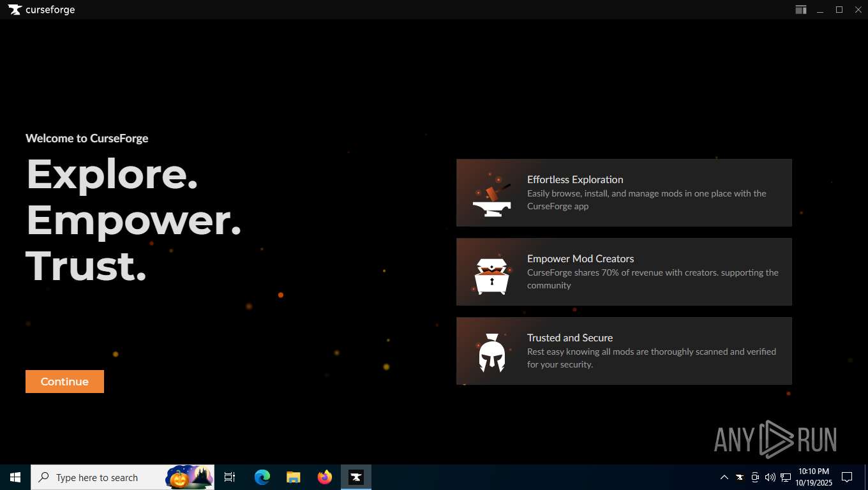The height and width of the screenshot is (490, 868).
Task: Open File Explorer from taskbar
Action: [294, 477]
